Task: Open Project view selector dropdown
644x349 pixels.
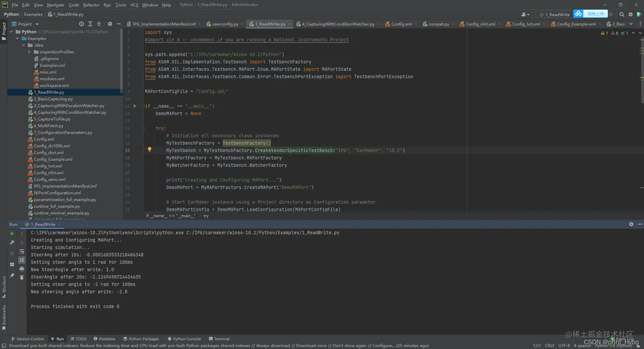Action: pos(25,24)
